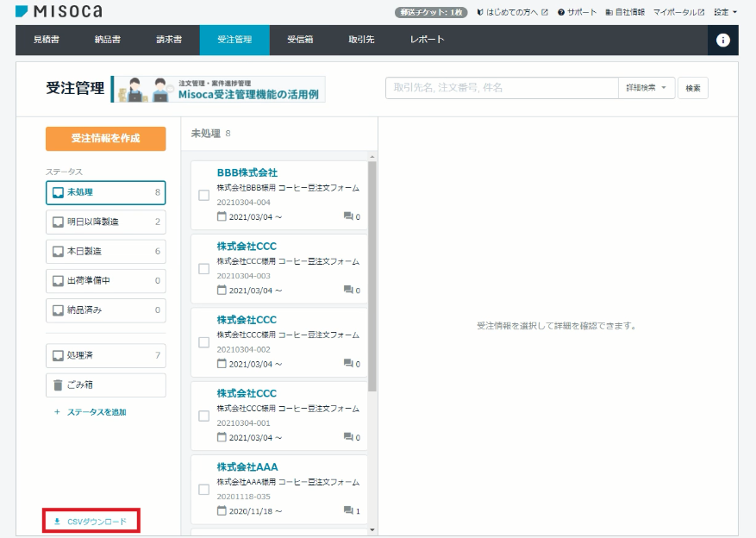The width and height of the screenshot is (756, 538).
Task: Click comment icon on order 20201118-035
Action: coord(348,510)
